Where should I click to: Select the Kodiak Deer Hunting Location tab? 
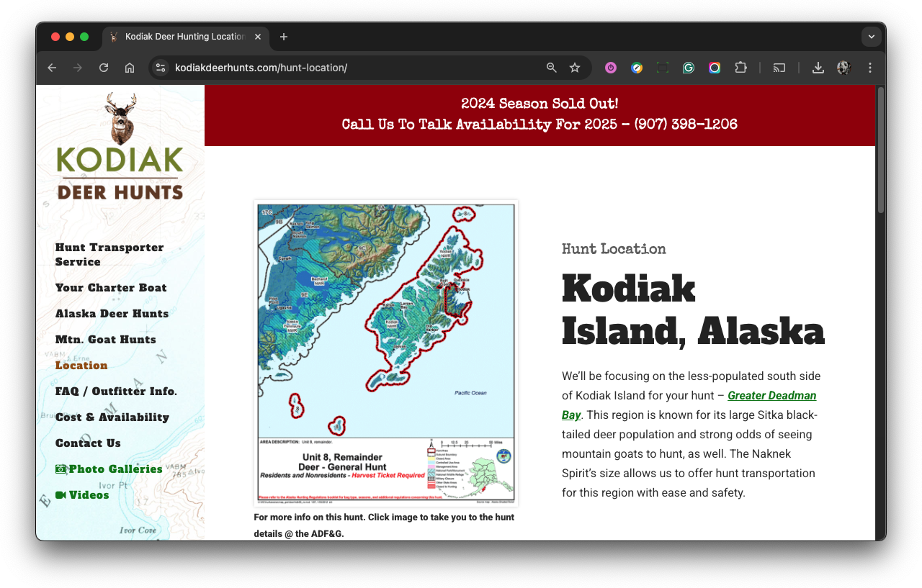pos(186,37)
